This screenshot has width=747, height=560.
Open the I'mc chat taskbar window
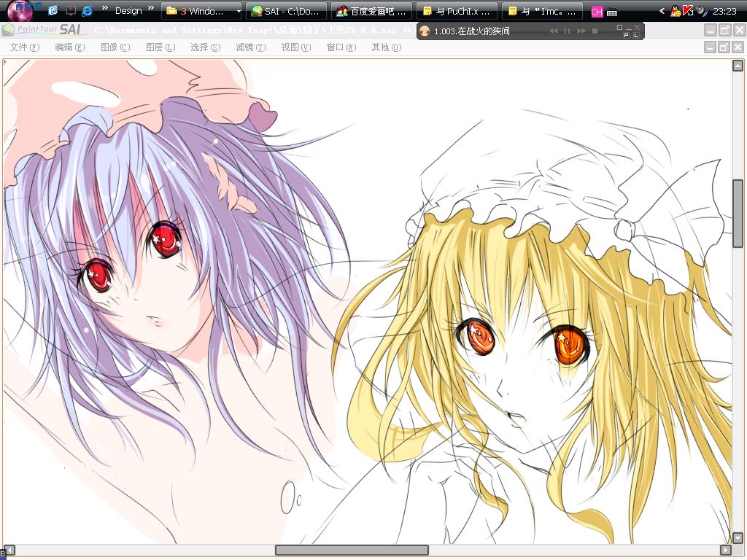click(542, 11)
